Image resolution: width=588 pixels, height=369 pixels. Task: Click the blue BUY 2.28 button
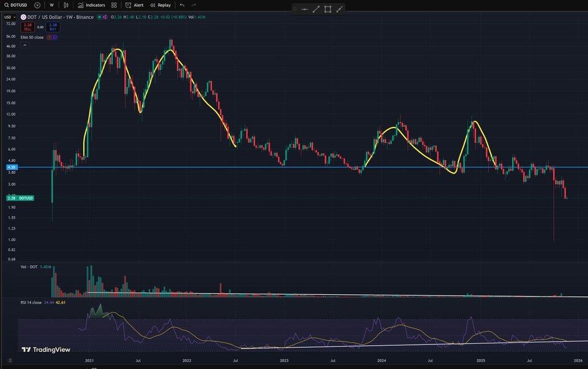coord(52,26)
